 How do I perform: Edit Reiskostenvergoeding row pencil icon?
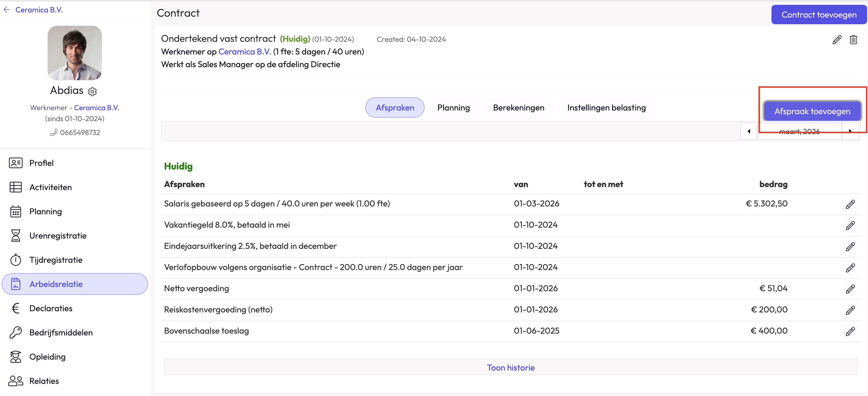tap(850, 310)
